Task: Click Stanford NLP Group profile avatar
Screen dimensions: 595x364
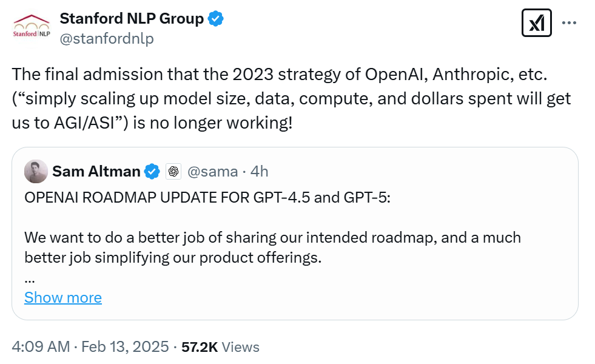Action: pos(32,27)
